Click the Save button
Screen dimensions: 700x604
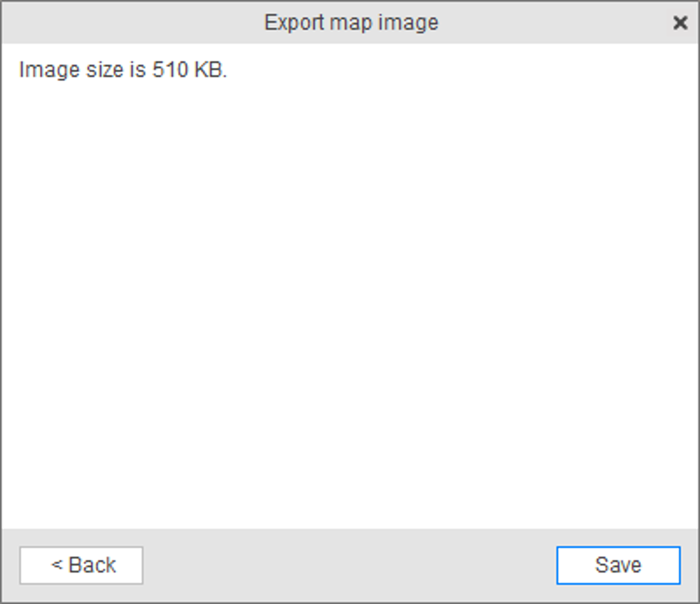coord(618,565)
